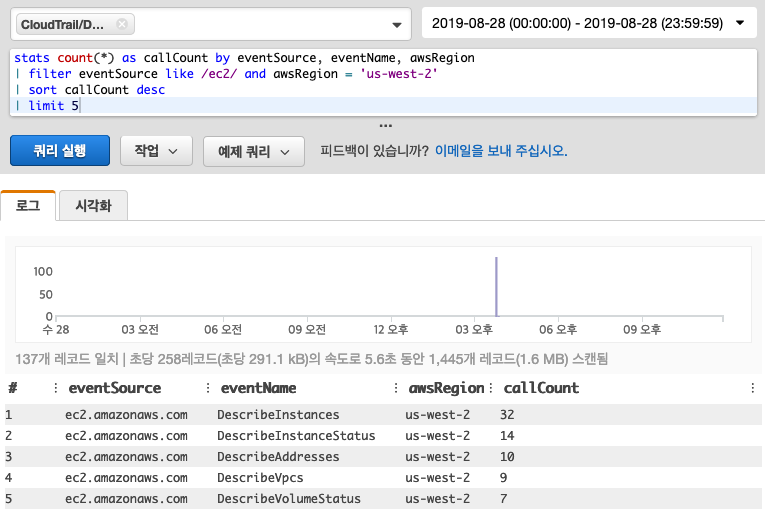Screen dimensions: 765x515
Task: Click the query first line starting with stats
Action: coord(244,58)
